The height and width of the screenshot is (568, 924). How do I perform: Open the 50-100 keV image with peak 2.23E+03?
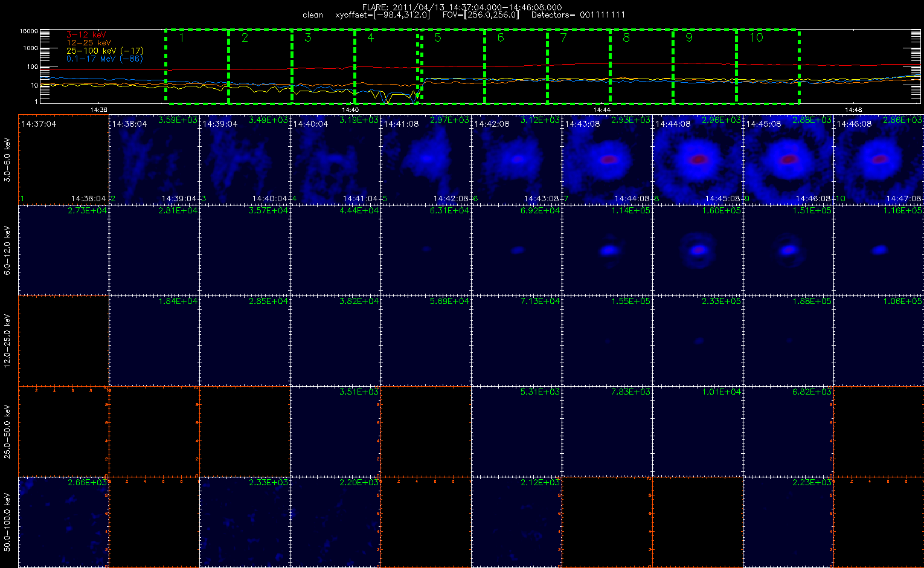tap(788, 521)
